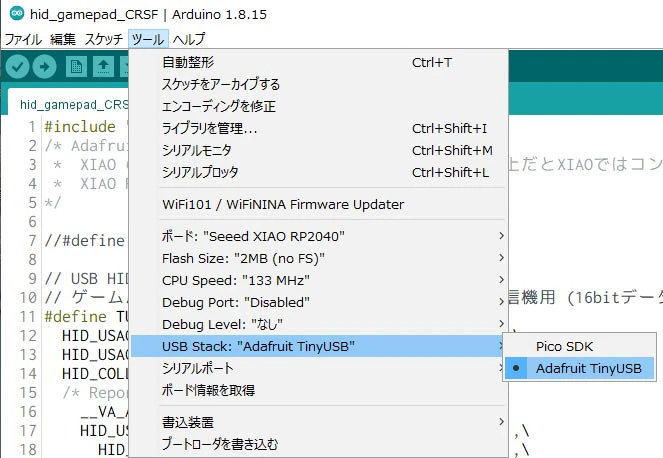Choose ブートローダを書き込む menu entry
Screen dimensions: 663x458
(x=318, y=444)
